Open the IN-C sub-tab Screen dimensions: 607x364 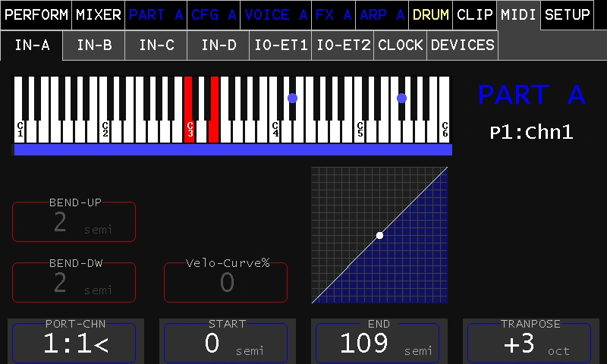click(156, 45)
